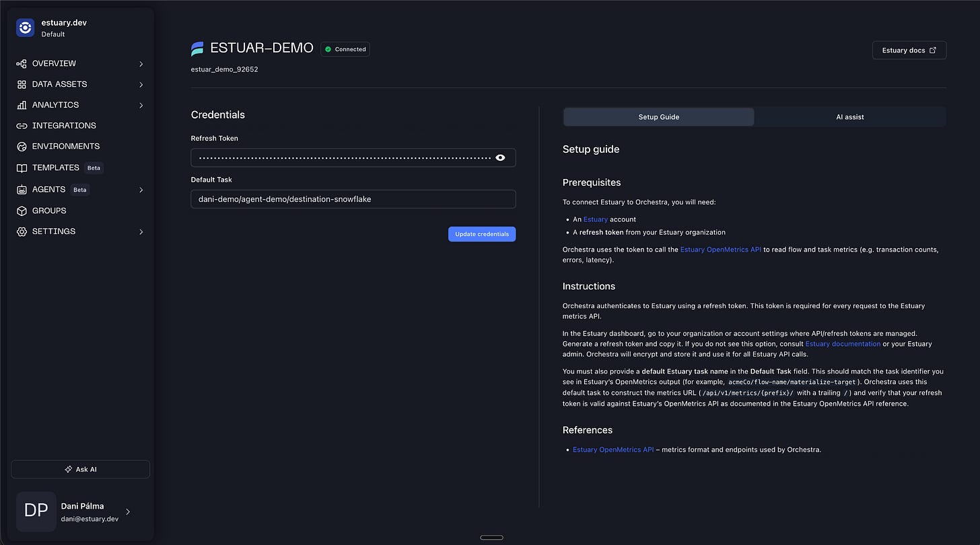Image resolution: width=980 pixels, height=545 pixels.
Task: Click the Integrations link icon
Action: 22,126
